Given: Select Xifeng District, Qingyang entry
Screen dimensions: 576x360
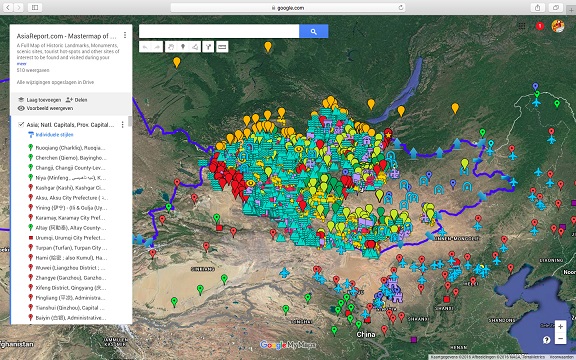Looking at the screenshot, I should [x=71, y=288].
